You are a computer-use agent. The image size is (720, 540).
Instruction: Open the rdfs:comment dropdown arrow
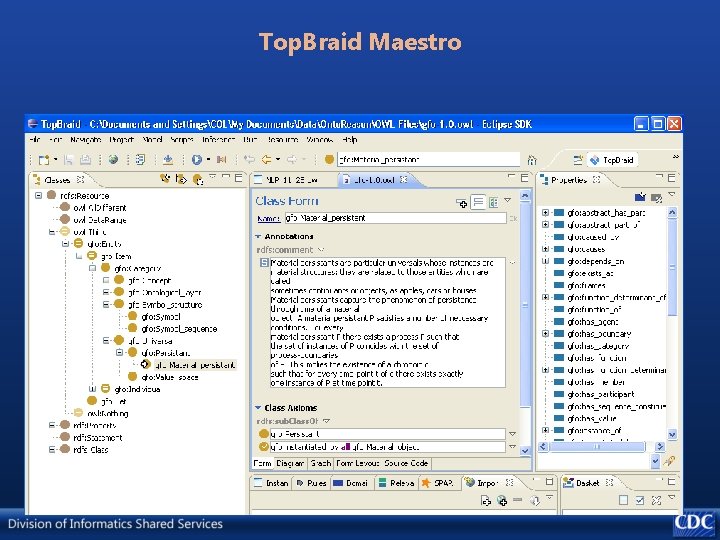pyautogui.click(x=321, y=250)
